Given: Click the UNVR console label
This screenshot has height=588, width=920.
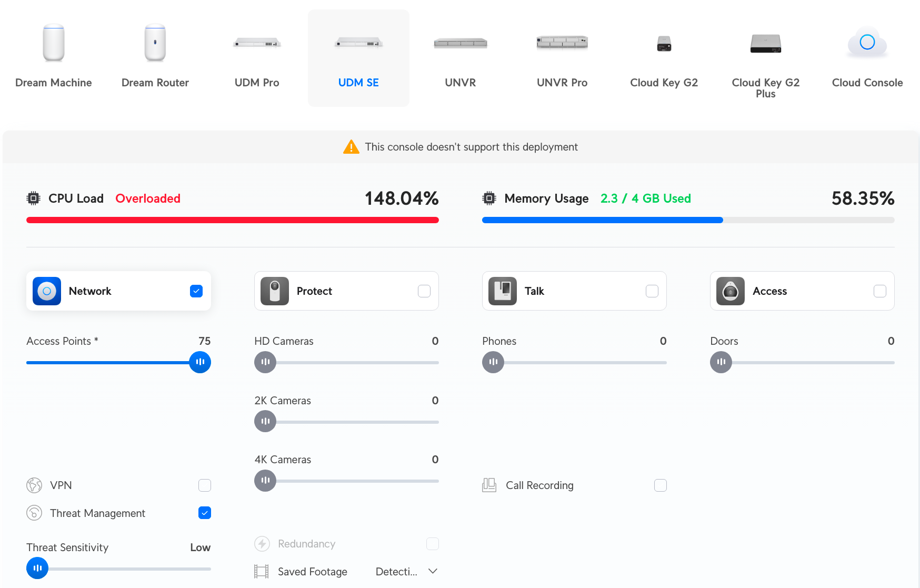Looking at the screenshot, I should [x=460, y=83].
